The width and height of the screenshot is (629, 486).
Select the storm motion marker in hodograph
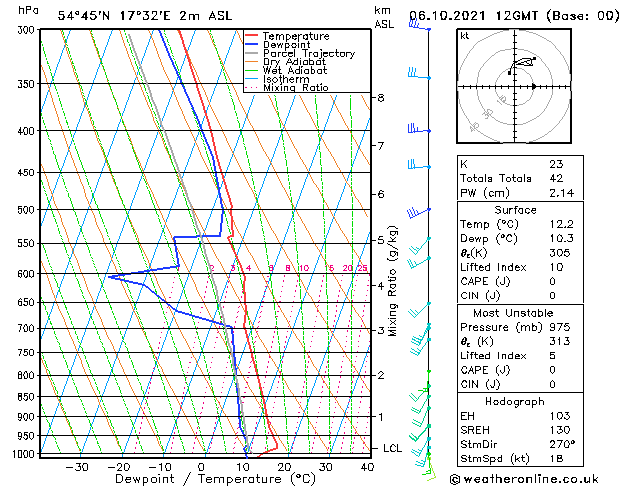tap(533, 87)
